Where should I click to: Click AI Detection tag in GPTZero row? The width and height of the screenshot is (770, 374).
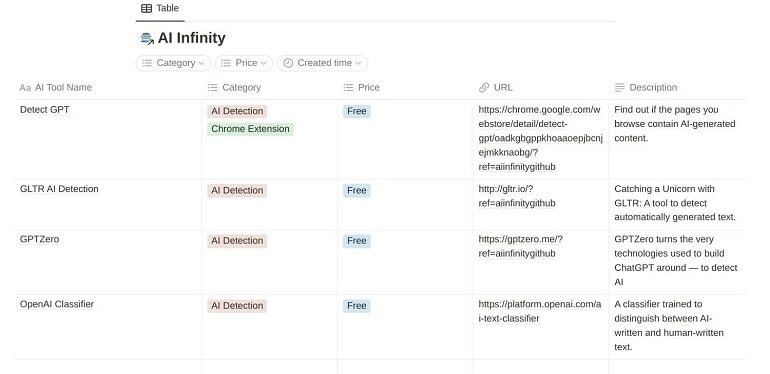237,241
